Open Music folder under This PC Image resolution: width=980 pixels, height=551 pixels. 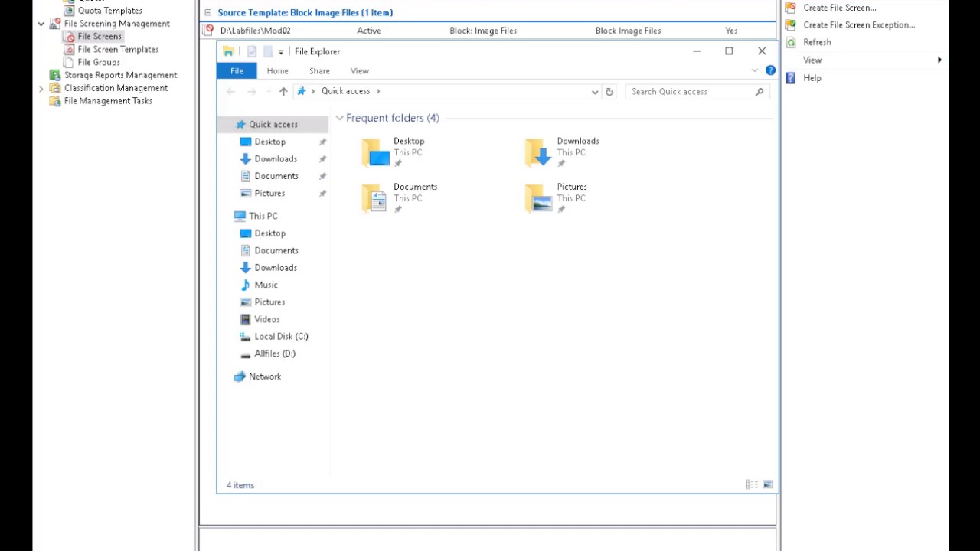[266, 285]
